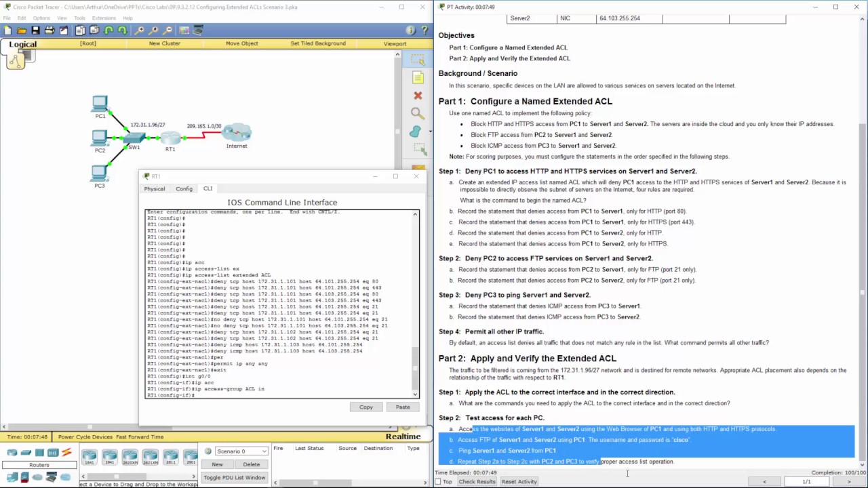Screen dimensions: 868x488
Task: Click the New scenario button
Action: tap(217, 464)
